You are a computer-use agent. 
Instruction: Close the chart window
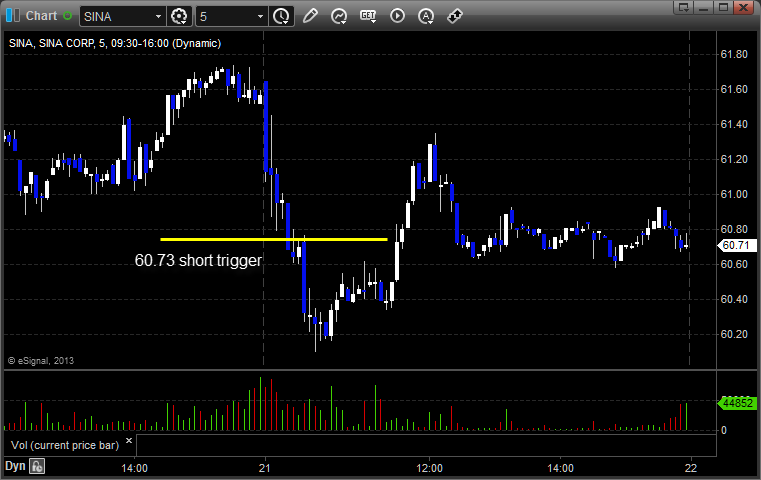pyautogui.click(x=744, y=7)
